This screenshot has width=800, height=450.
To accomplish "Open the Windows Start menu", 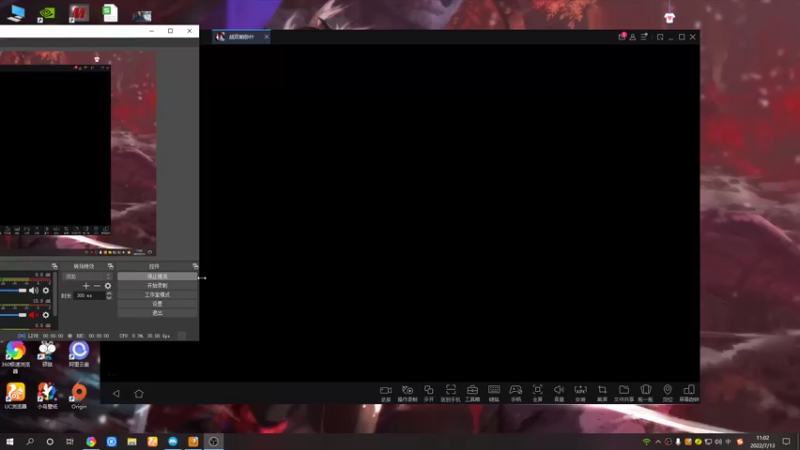I will pos(10,441).
